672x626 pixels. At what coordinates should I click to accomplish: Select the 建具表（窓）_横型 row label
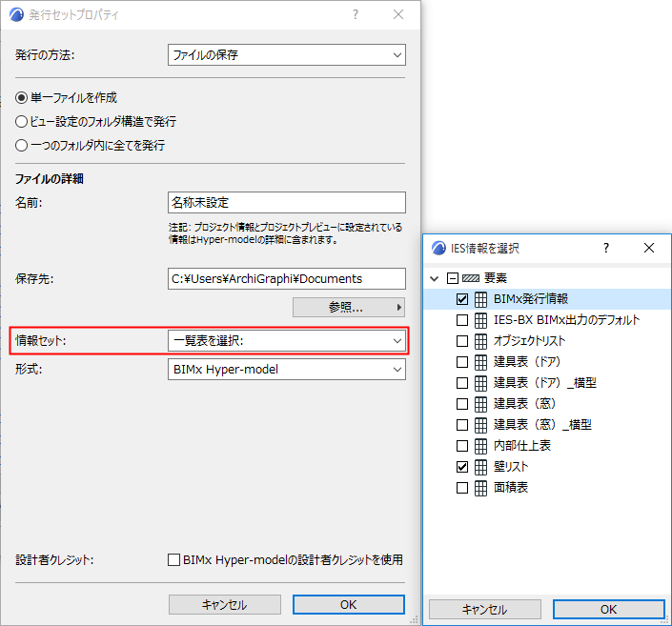point(542,425)
